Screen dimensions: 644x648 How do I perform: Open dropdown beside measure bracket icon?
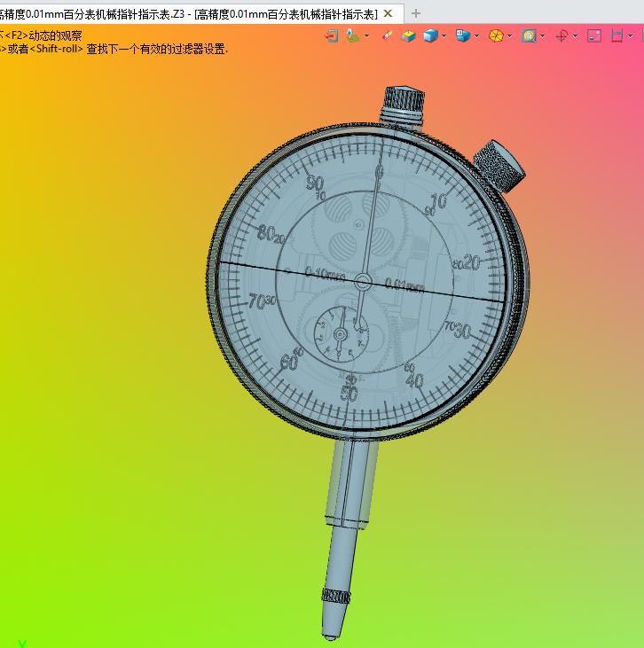tap(631, 36)
